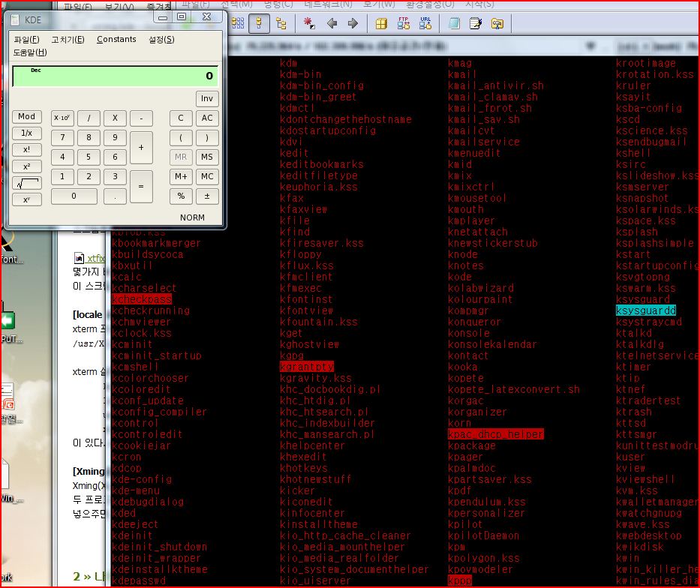Click the digit 6 button

pos(116,157)
